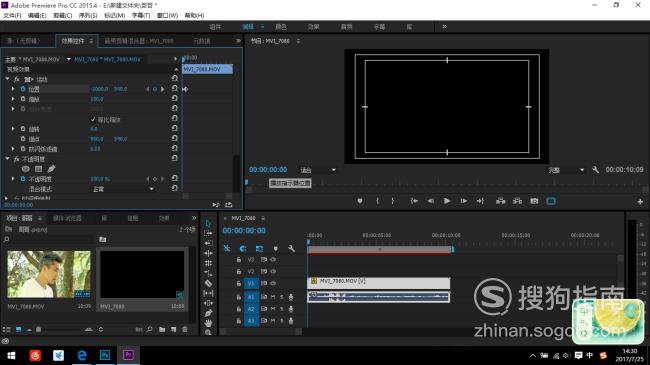Toggle safe margins button in program monitor

[x=551, y=201]
